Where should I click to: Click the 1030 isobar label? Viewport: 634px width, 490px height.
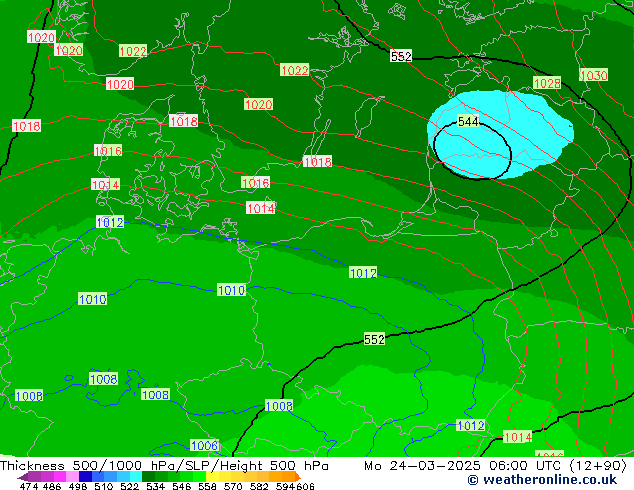(x=593, y=75)
